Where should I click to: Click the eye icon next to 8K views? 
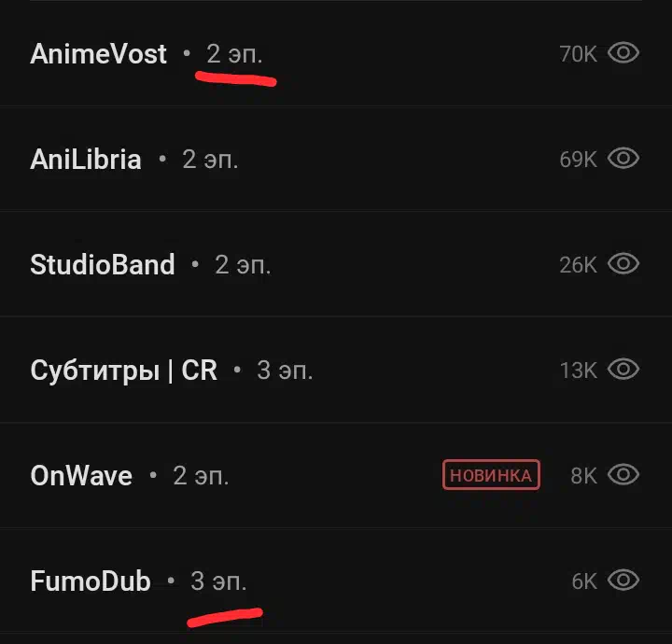623,474
